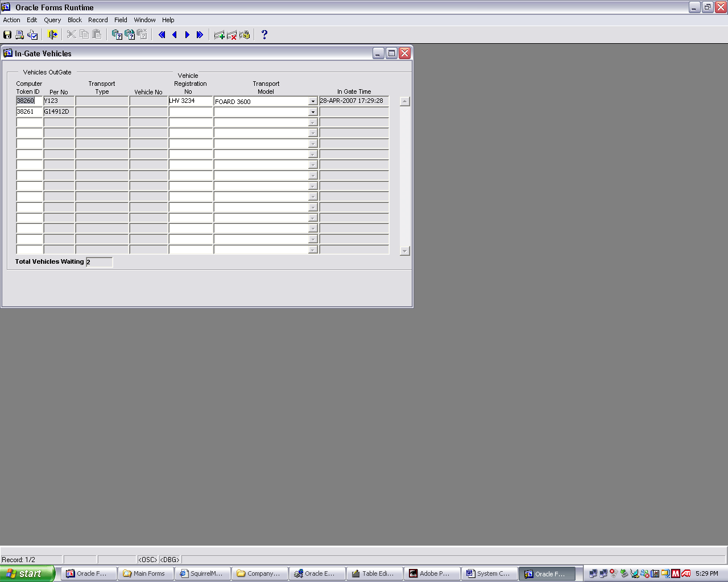Switch to Main Forms taskbar button
Viewport: 728px width, 582px height.
146,573
